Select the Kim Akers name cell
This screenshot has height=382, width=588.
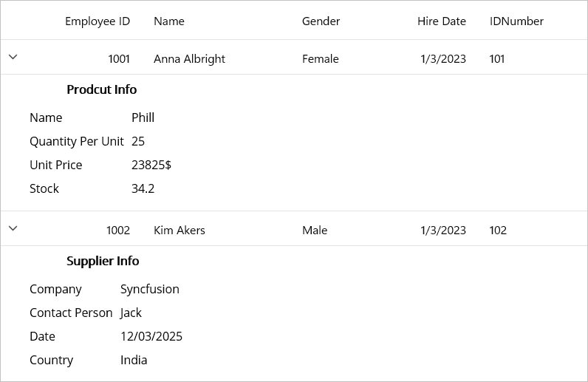tap(179, 231)
